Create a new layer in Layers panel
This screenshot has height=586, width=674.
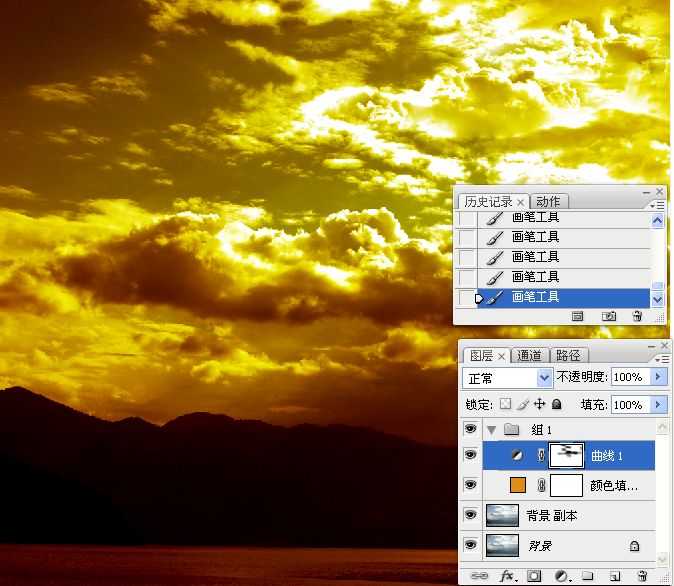[615, 576]
